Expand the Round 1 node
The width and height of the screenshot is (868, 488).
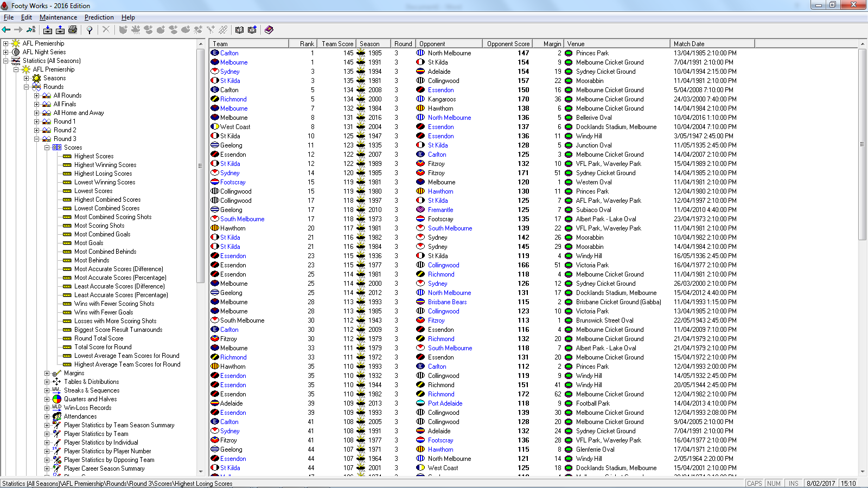(x=36, y=121)
